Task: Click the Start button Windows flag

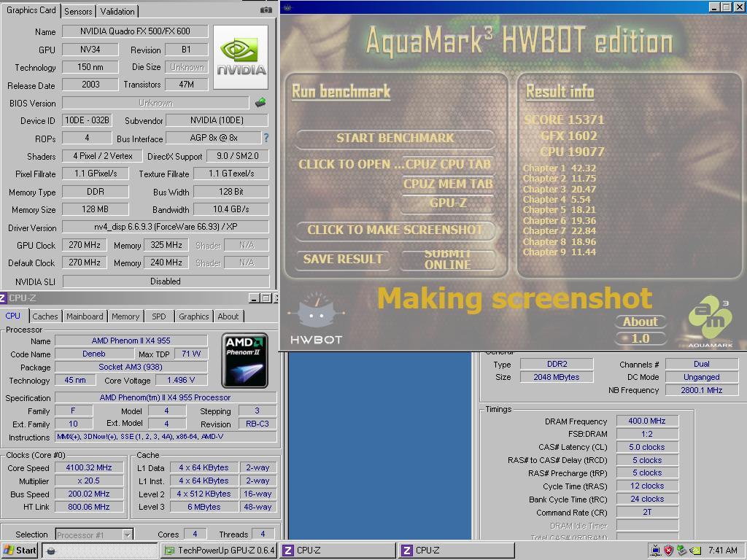Action: pyautogui.click(x=9, y=550)
